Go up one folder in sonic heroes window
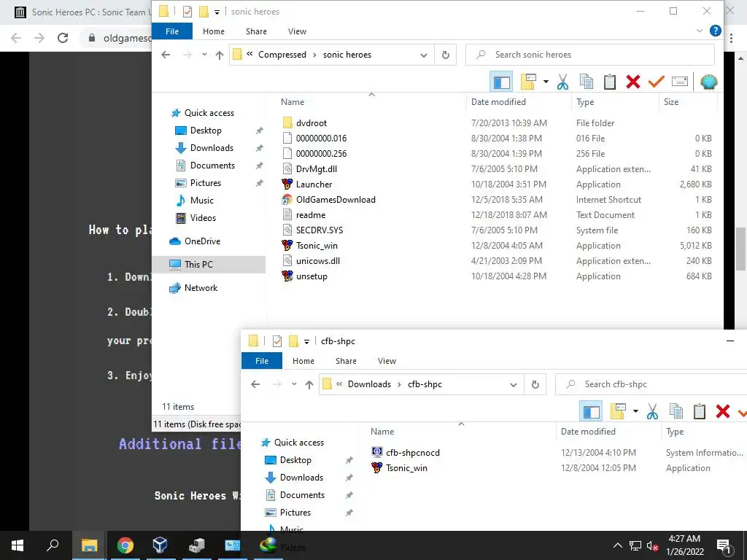 tap(219, 55)
